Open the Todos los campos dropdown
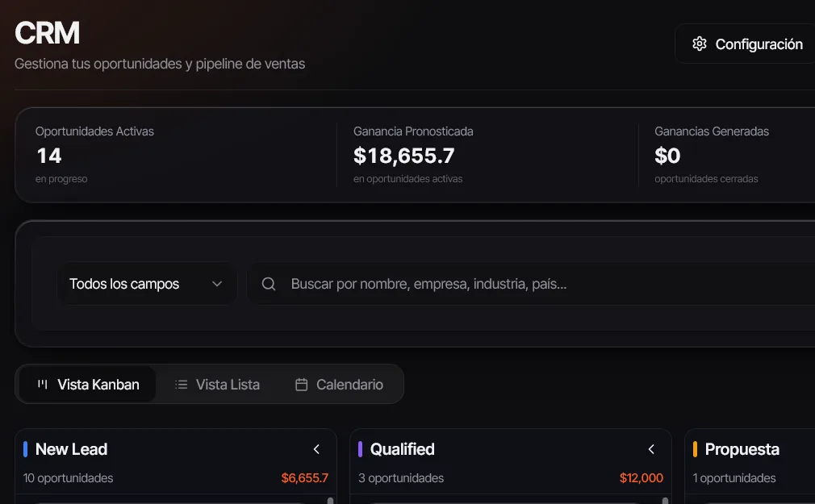The width and height of the screenshot is (815, 504). pyautogui.click(x=147, y=284)
